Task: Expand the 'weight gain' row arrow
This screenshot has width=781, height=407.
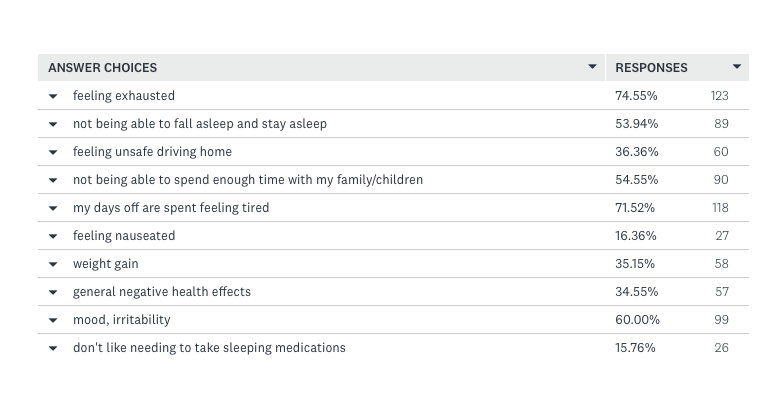Action: 53,264
